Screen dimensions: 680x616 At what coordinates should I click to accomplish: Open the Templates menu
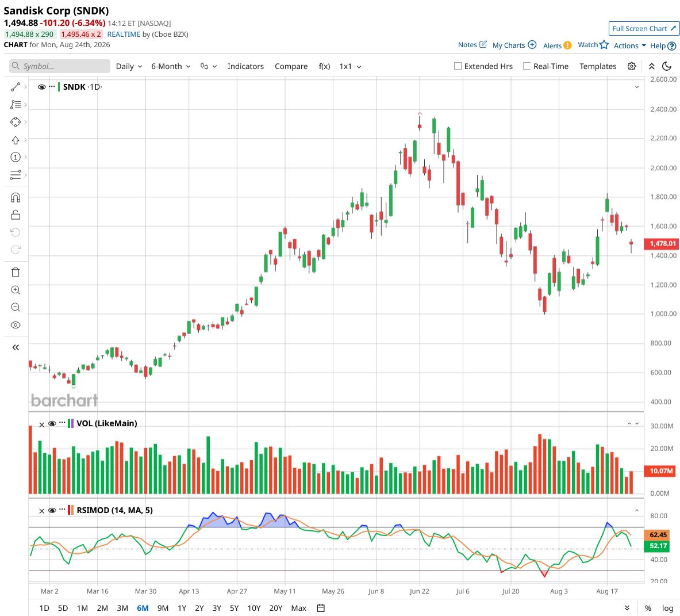point(598,66)
